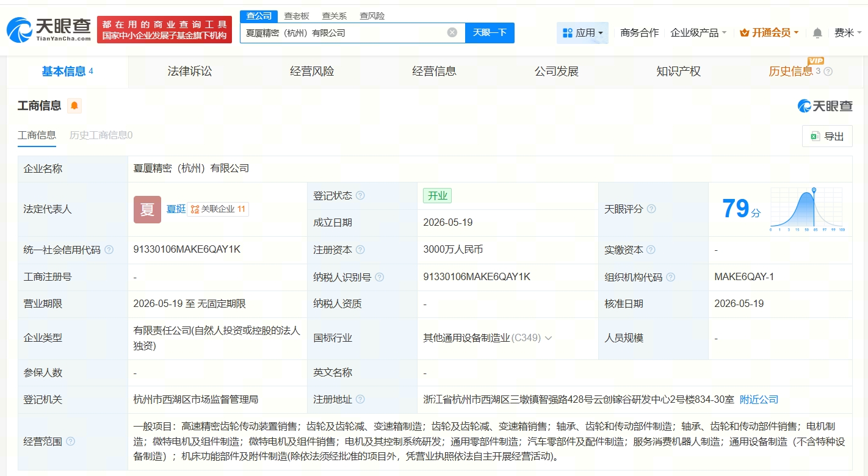The height and width of the screenshot is (476, 868).
Task: Click the help icon next to 实缴资本
Action: (x=651, y=250)
